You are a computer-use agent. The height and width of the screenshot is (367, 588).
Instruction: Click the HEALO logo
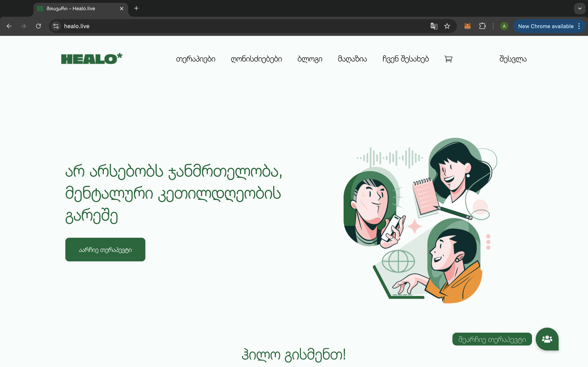[92, 59]
